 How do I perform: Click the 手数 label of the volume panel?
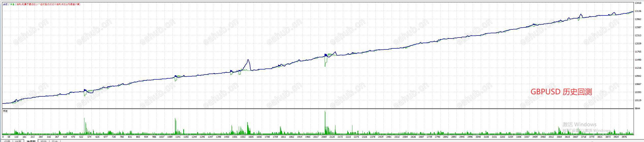click(5, 111)
